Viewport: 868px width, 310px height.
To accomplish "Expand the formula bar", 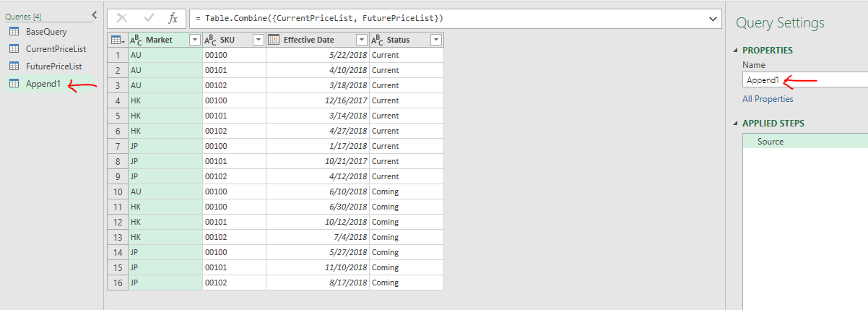I will [x=713, y=17].
